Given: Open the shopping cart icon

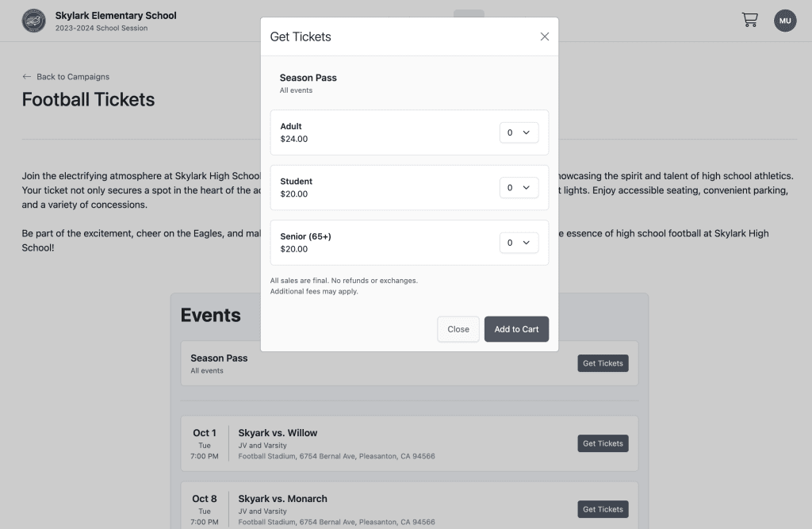Looking at the screenshot, I should [749, 20].
